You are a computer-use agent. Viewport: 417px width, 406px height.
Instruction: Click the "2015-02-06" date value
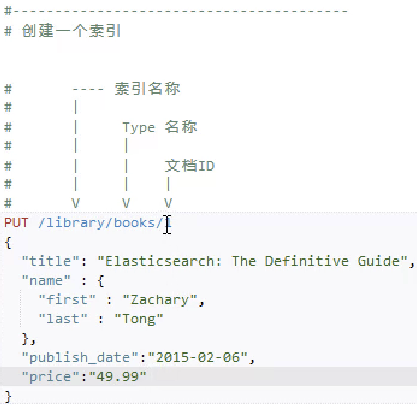pos(198,358)
